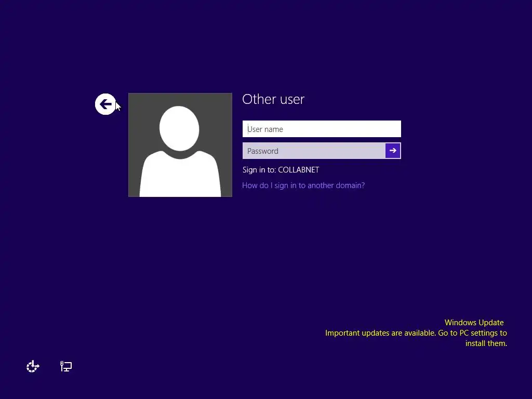Open 'How do I sign in to another domain?'

[303, 185]
